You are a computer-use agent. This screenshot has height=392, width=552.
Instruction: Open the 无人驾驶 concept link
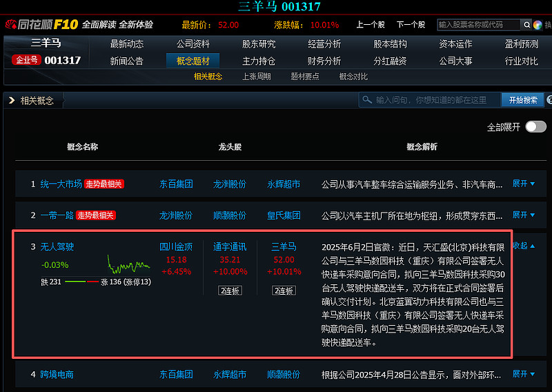click(57, 246)
